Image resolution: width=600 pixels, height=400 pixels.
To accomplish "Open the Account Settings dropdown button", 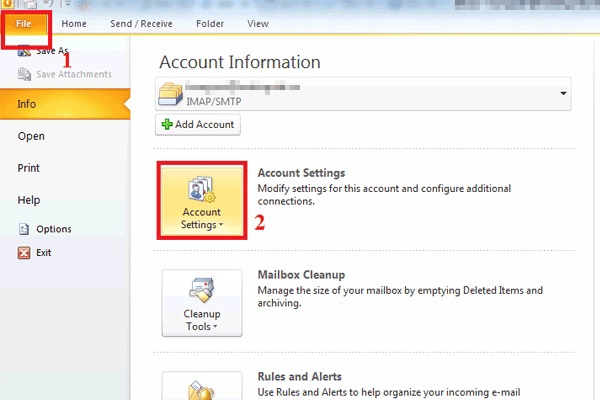I will pos(202,201).
